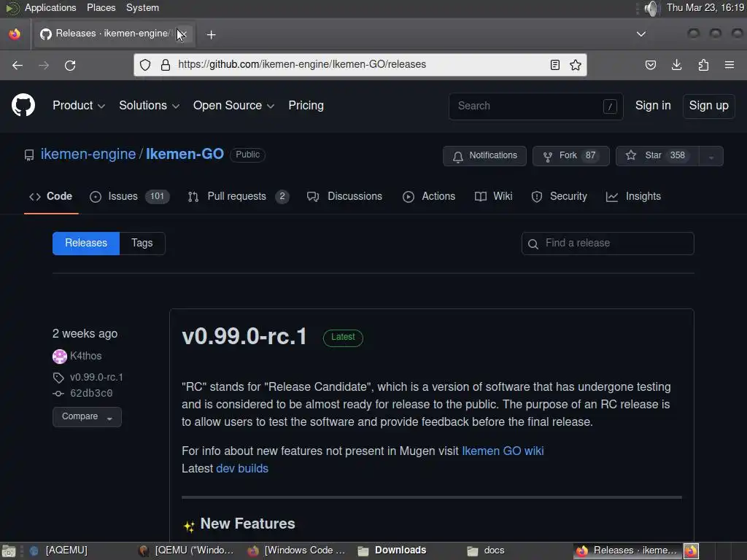This screenshot has width=747, height=560.
Task: Open the Applications menu
Action: pyautogui.click(x=50, y=8)
